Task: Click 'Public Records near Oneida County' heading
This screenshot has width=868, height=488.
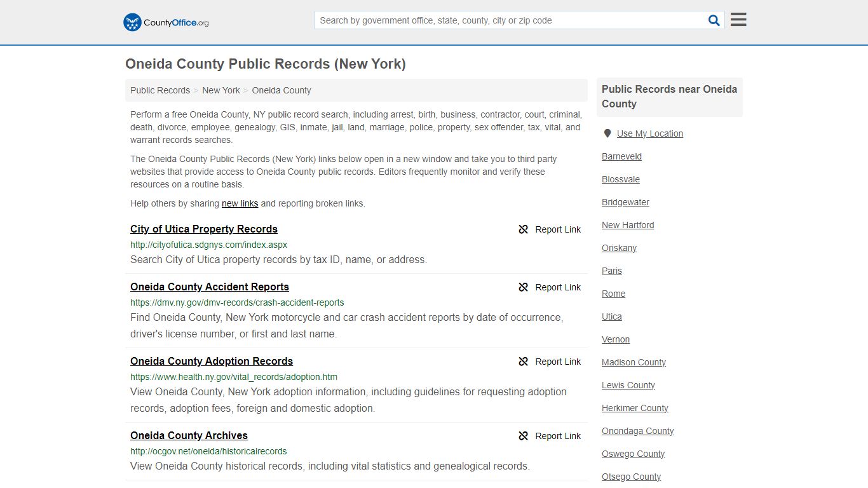Action: pos(669,97)
